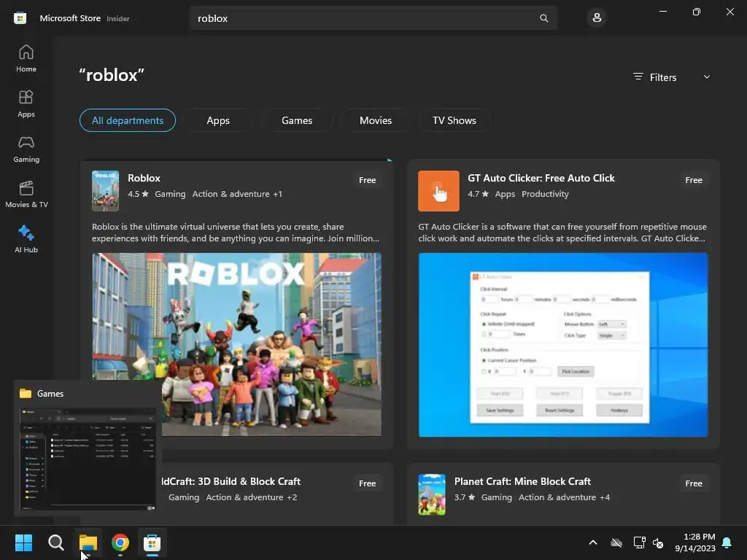
Task: Click GT Auto Clicker 4.7 rating
Action: [x=479, y=194]
